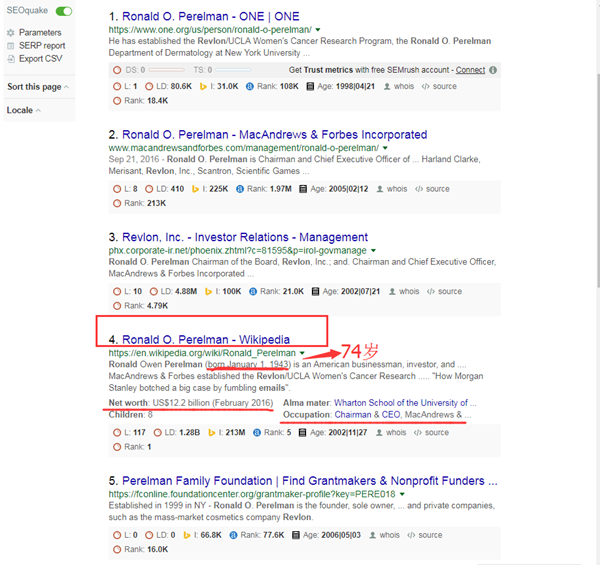Image resolution: width=600 pixels, height=565 pixels.
Task: Click the Alexa icon beside Rank: 5
Action: click(257, 433)
